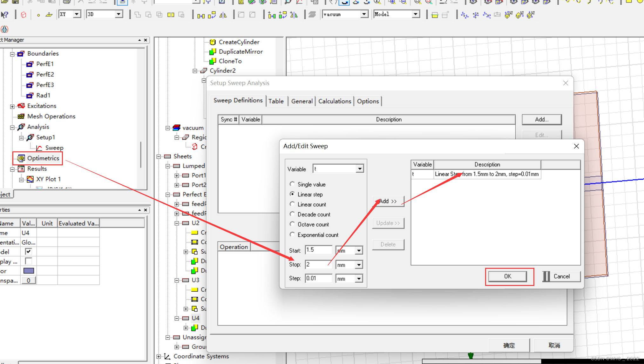Select the Linear count radio option

(292, 204)
